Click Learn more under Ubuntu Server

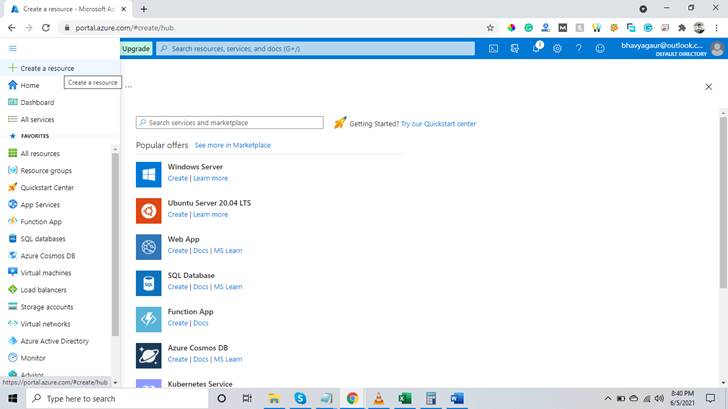click(x=210, y=214)
